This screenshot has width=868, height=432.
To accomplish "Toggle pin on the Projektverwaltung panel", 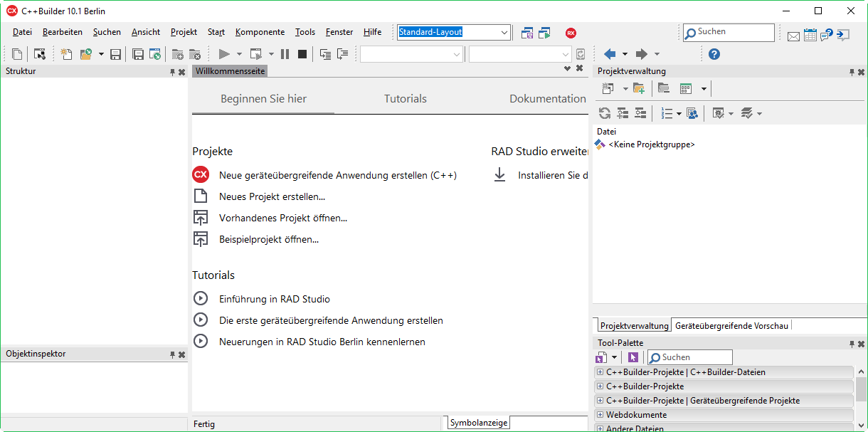I will 852,72.
